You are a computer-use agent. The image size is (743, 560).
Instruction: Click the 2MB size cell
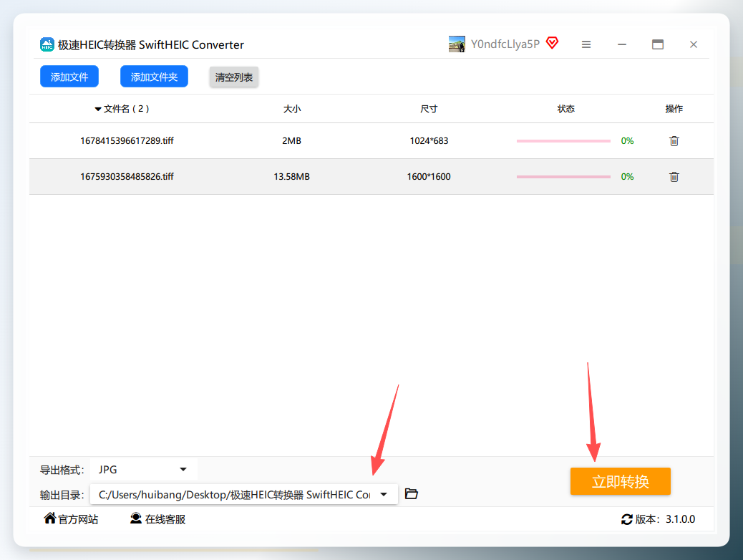coord(291,141)
